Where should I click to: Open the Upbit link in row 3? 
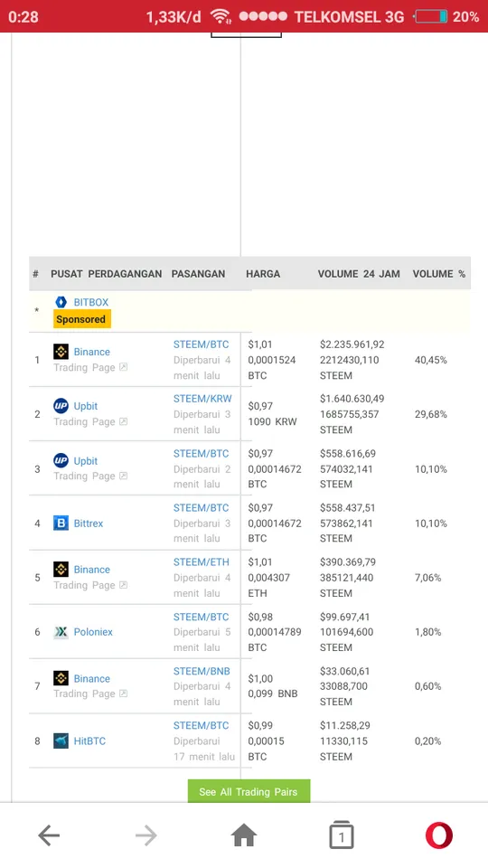[x=86, y=461]
